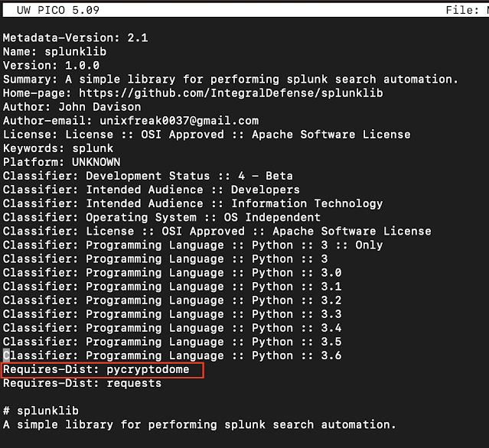Click the unixfreak0037@gmail.com email address
The width and height of the screenshot is (489, 448).
[x=179, y=121]
